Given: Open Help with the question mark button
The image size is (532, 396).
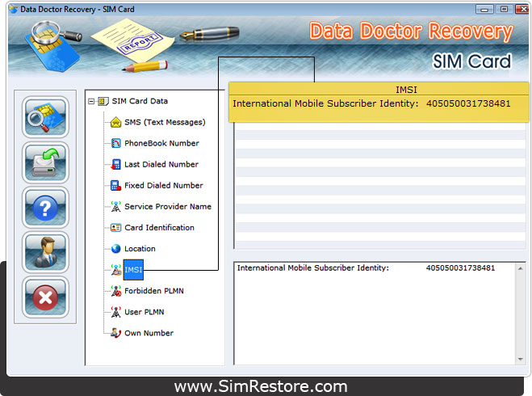Looking at the screenshot, I should (x=45, y=208).
